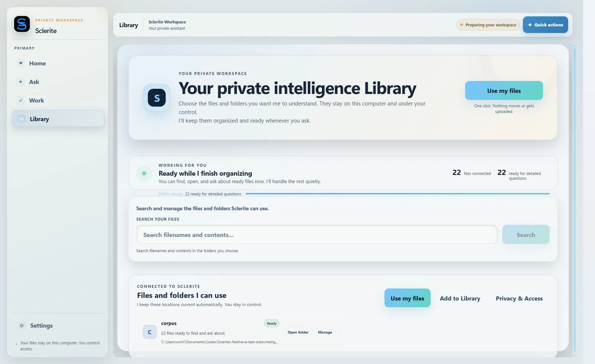Click 'Files and folders I can use' heading
The height and width of the screenshot is (364, 595).
(181, 295)
